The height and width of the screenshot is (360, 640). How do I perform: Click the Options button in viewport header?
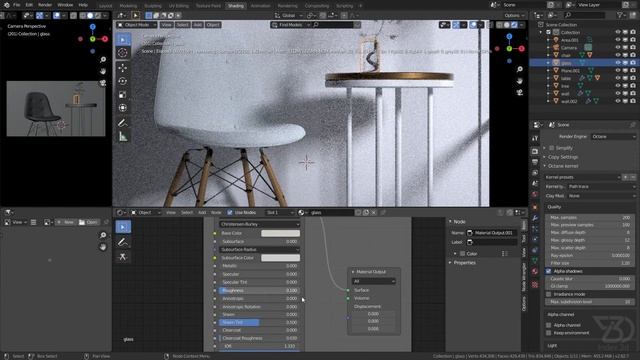coord(514,16)
